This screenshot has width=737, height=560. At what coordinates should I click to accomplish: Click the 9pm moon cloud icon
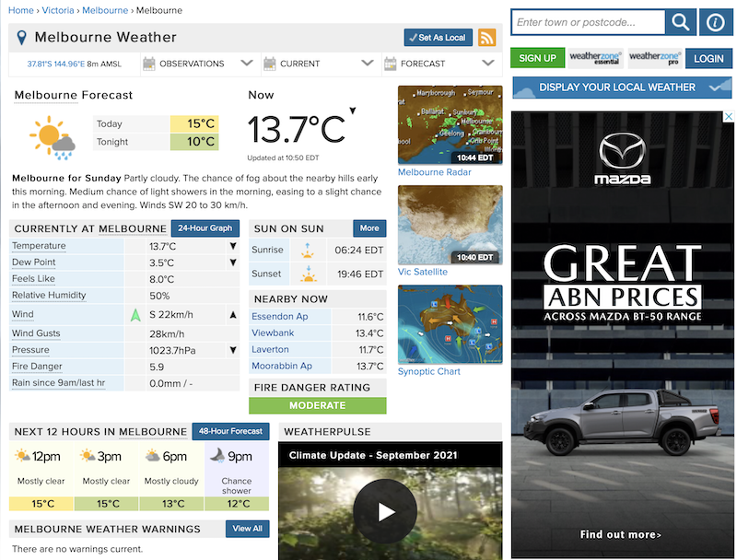[216, 456]
